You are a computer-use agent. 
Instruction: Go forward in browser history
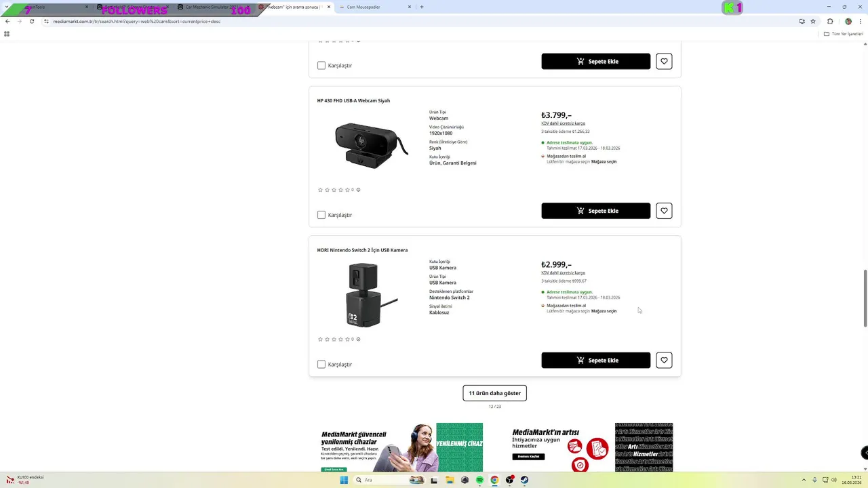pos(19,21)
